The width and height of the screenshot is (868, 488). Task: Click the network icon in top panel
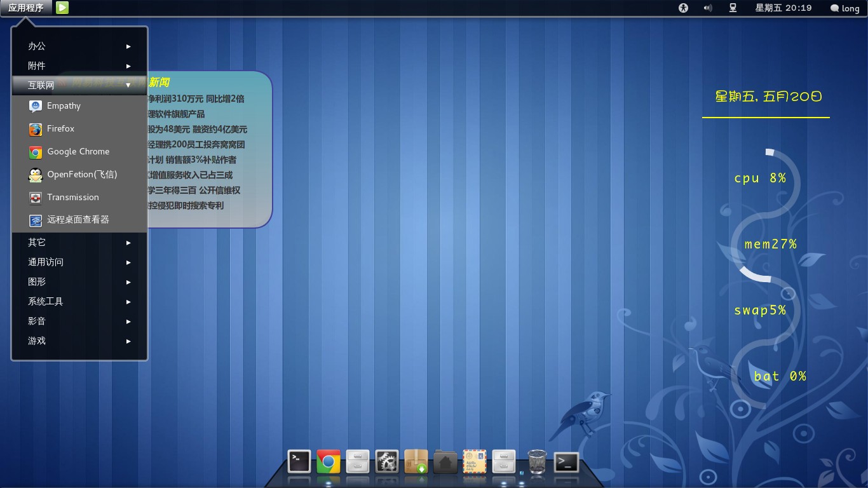coord(733,8)
